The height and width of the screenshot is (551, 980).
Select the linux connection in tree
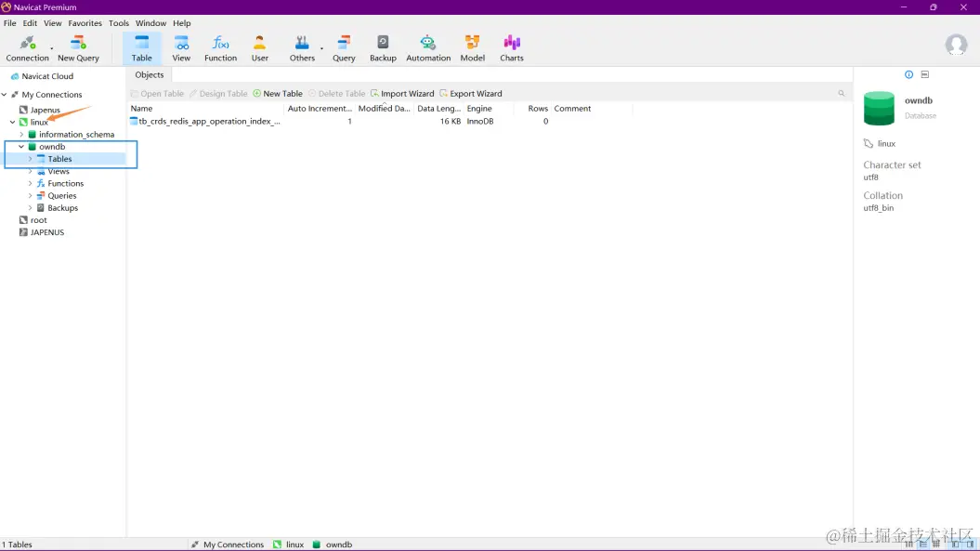click(x=39, y=122)
